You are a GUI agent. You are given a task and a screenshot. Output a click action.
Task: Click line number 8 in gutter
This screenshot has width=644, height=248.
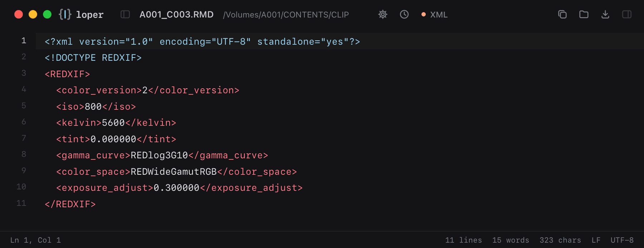click(x=24, y=154)
